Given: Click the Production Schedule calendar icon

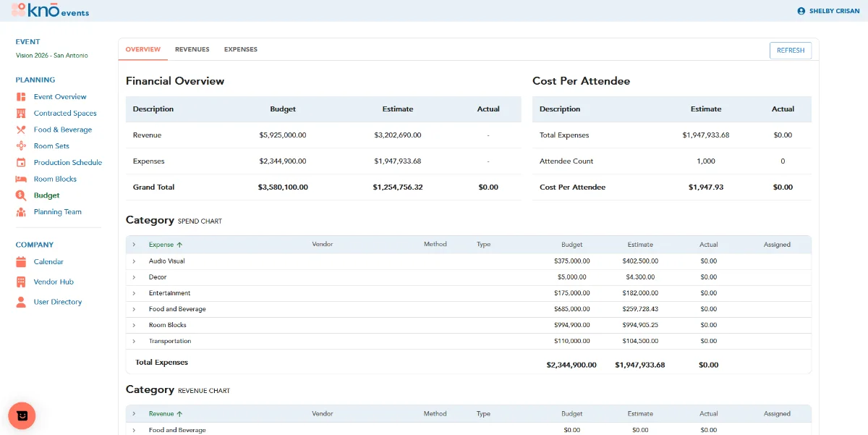Looking at the screenshot, I should pos(21,163).
